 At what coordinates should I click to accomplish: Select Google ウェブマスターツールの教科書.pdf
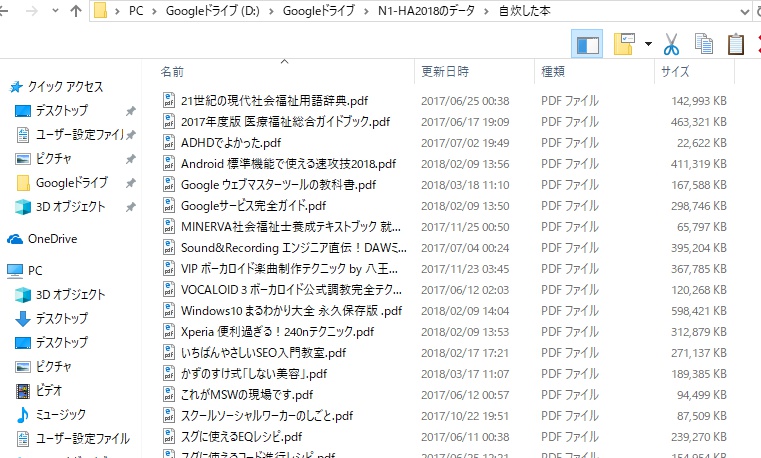279,185
